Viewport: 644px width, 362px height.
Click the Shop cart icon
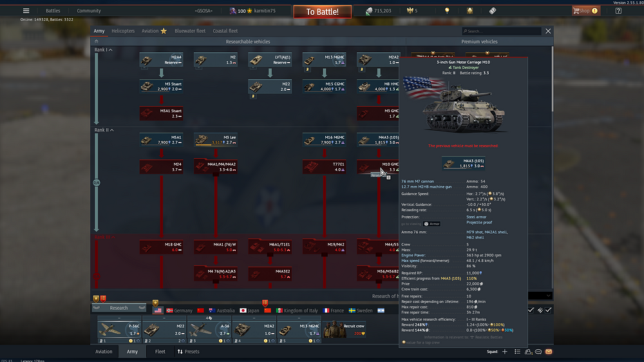(x=576, y=11)
